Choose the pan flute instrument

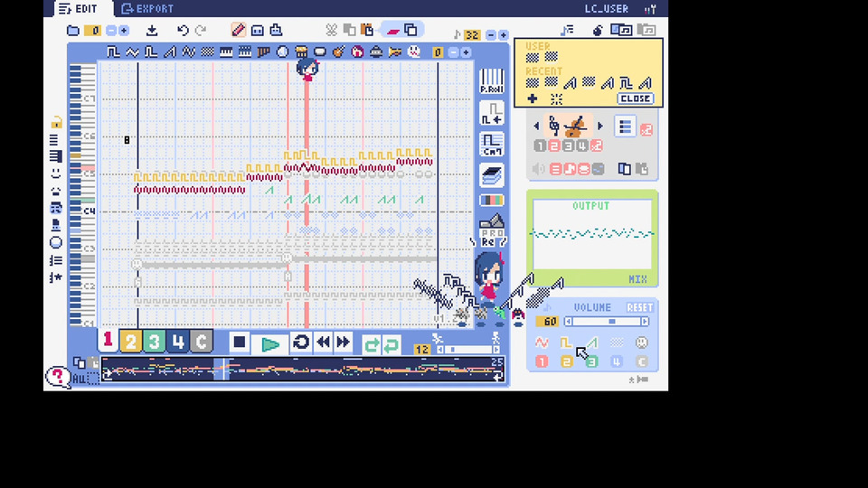[263, 52]
